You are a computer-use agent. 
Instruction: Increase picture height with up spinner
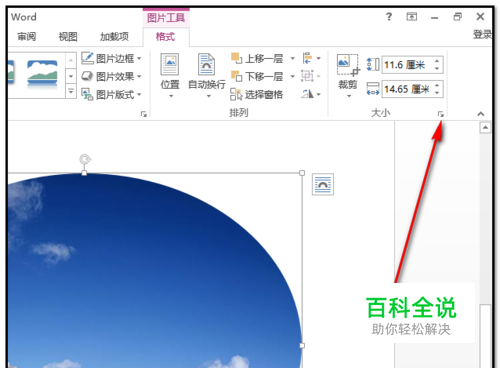click(x=437, y=61)
